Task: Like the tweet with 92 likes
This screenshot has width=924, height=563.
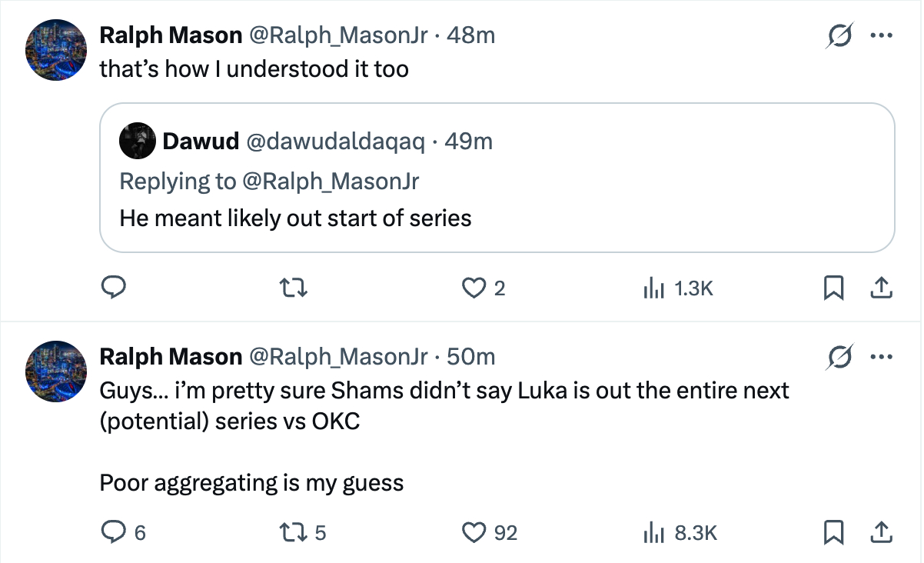Action: coord(475,532)
